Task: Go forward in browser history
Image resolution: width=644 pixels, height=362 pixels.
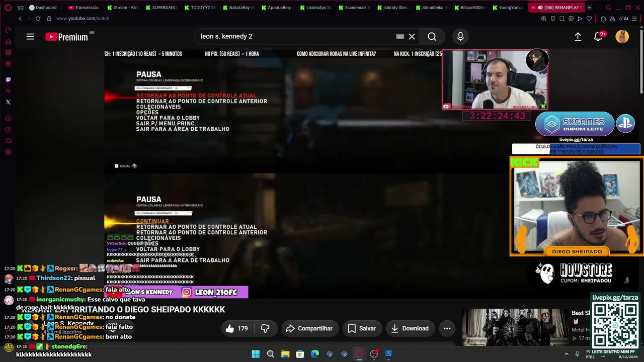Action: click(x=28, y=19)
